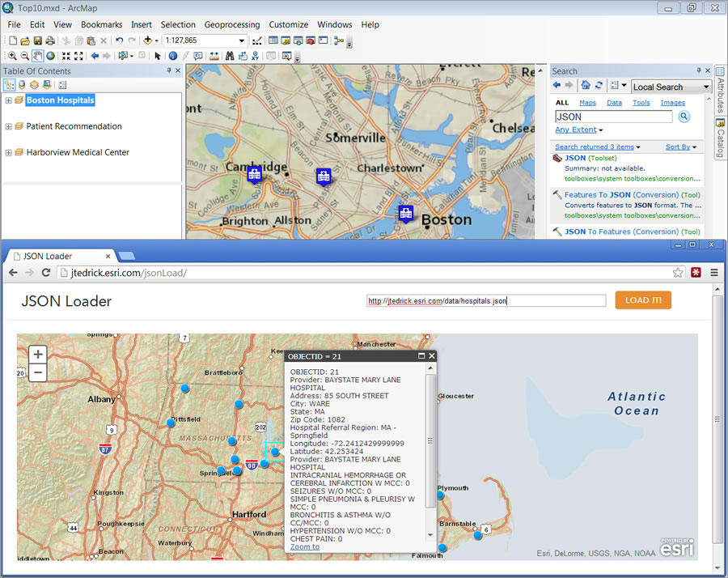Open the Customize menu
This screenshot has width=728, height=578.
click(x=288, y=24)
